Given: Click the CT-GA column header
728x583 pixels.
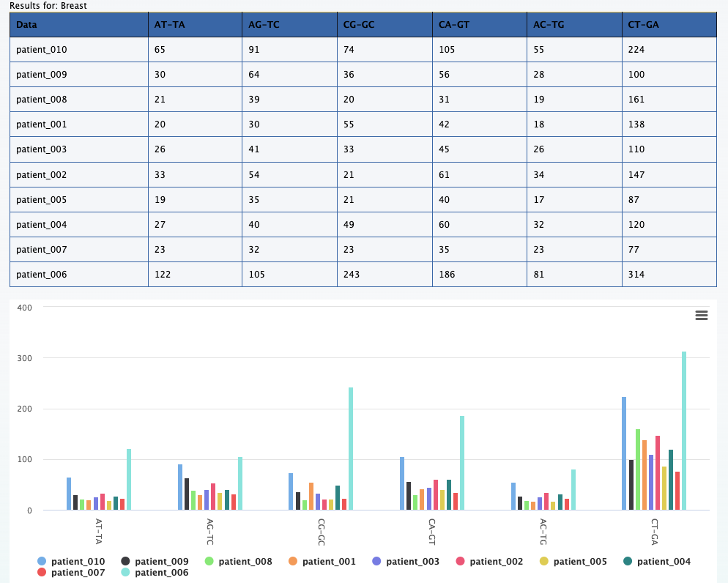Looking at the screenshot, I should (x=668, y=25).
